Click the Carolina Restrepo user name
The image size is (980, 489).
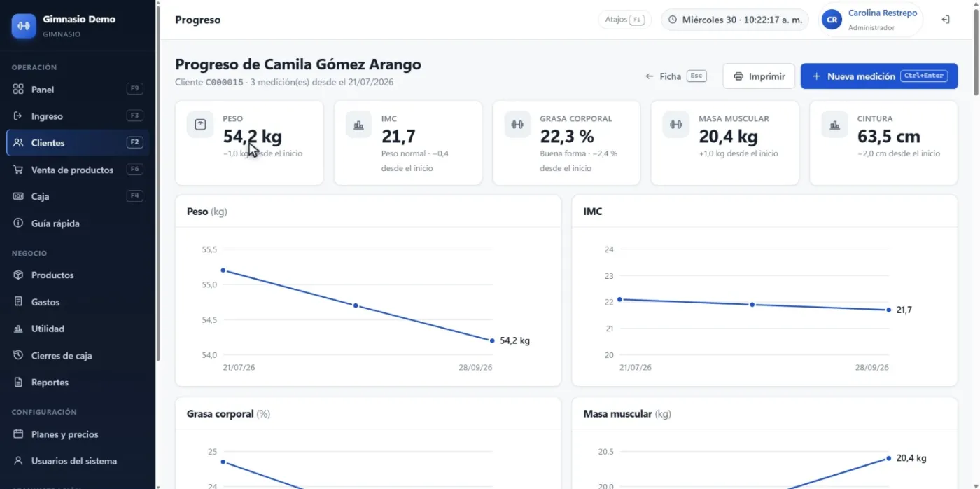883,13
